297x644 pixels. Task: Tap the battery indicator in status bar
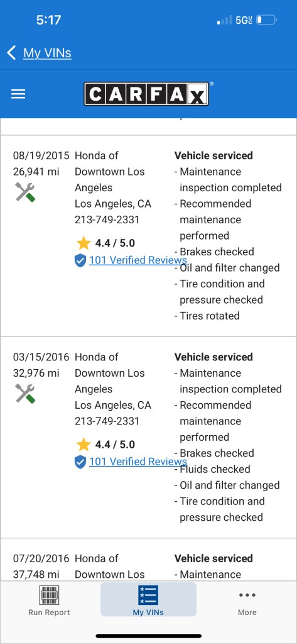(267, 20)
